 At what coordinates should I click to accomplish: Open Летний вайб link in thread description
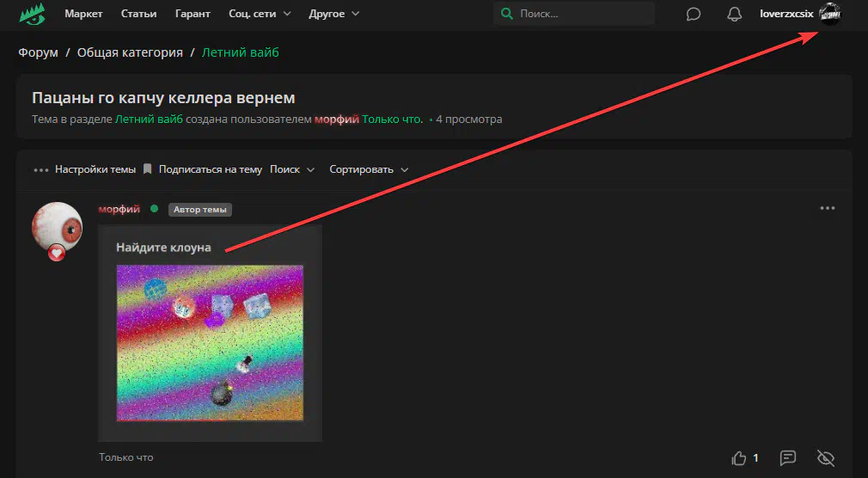pyautogui.click(x=149, y=119)
